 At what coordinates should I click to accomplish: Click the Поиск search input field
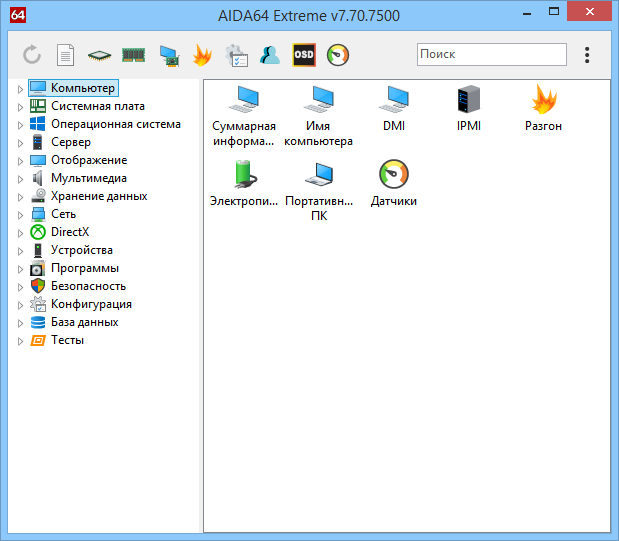(x=491, y=55)
